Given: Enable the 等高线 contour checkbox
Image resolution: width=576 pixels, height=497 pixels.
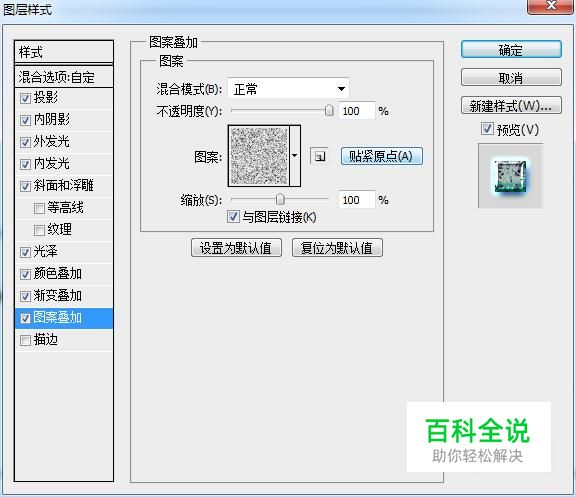Looking at the screenshot, I should pyautogui.click(x=39, y=208).
